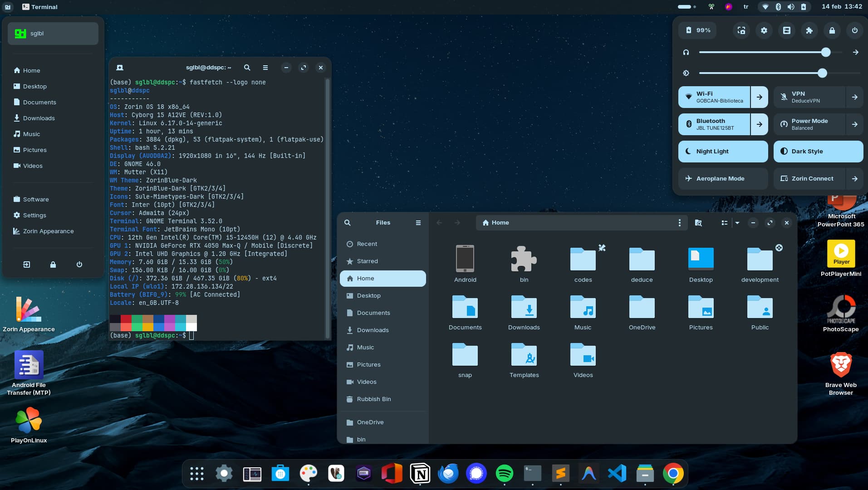Open Visual Studio Code from the dock
Screen dimensions: 868x490
click(617, 474)
